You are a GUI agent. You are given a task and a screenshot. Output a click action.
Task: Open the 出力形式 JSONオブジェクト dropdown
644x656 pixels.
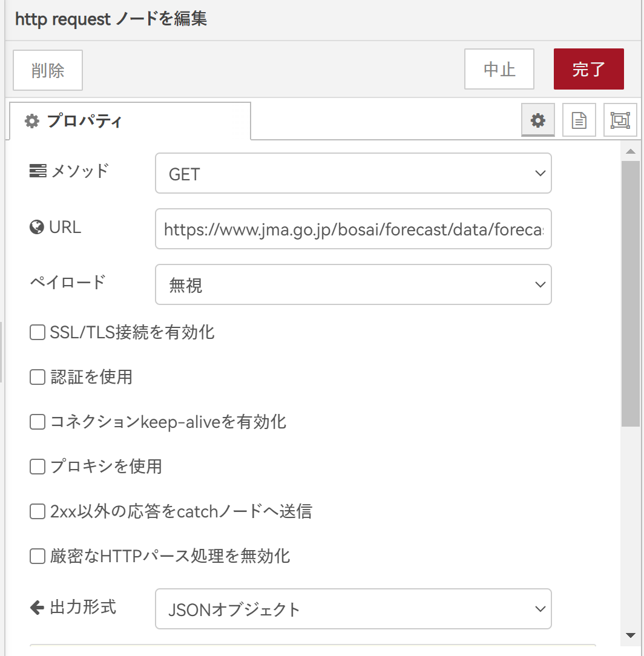353,609
